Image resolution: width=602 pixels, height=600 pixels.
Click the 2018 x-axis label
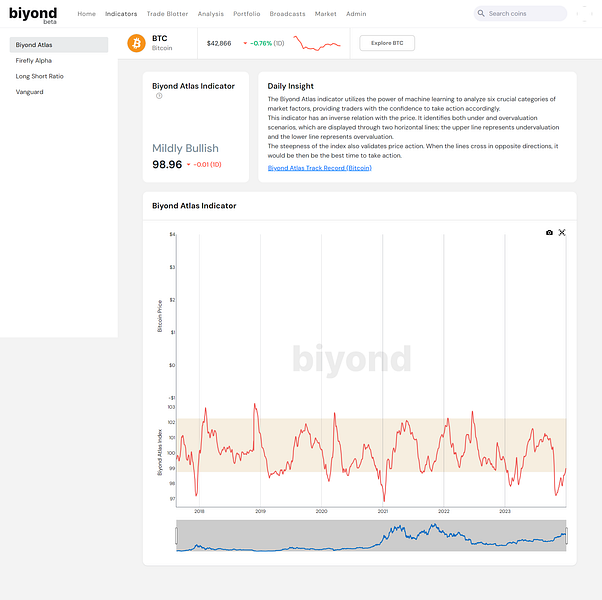199,511
